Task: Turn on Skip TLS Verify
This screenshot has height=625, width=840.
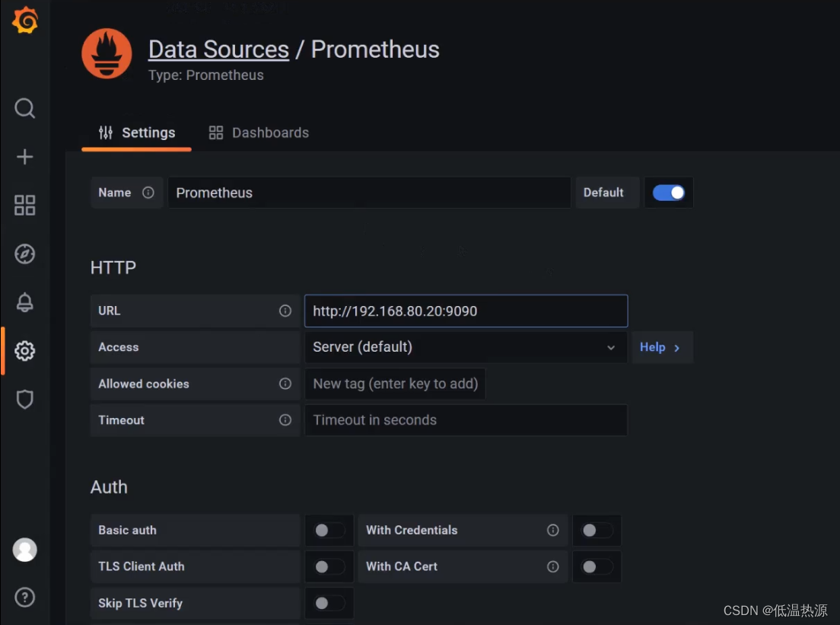Action: tap(329, 604)
